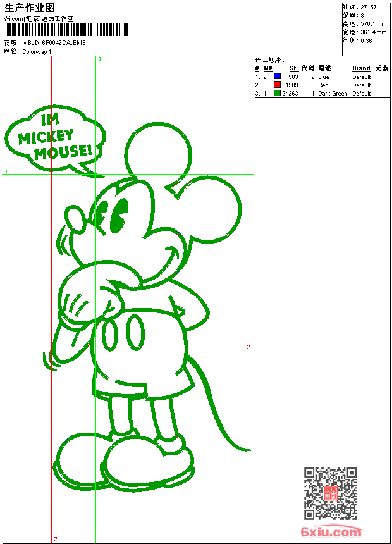The image size is (392, 544).
Task: Click the height value 570.1 mm
Action: [373, 23]
